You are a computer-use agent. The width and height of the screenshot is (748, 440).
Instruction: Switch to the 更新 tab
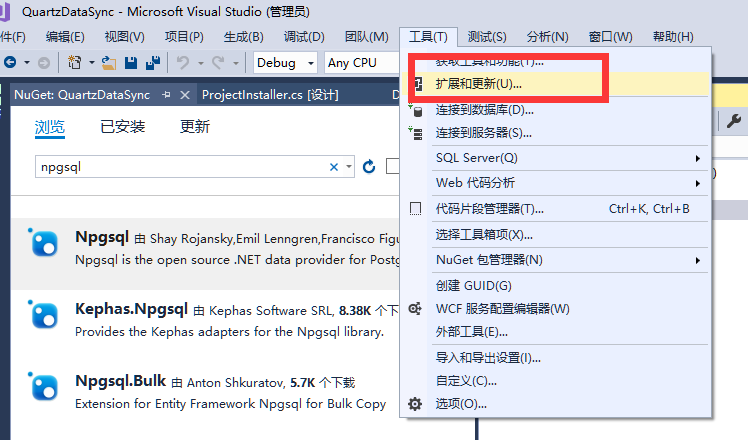point(195,127)
